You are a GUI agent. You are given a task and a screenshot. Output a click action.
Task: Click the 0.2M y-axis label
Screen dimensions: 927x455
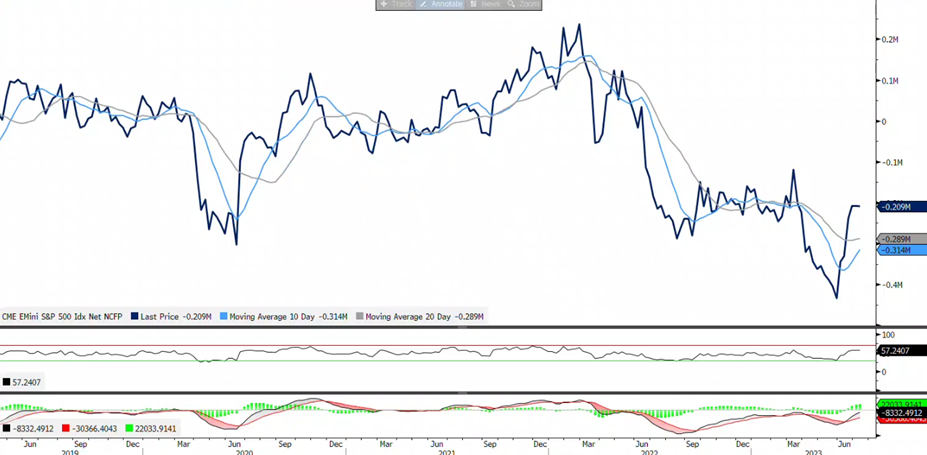[890, 40]
